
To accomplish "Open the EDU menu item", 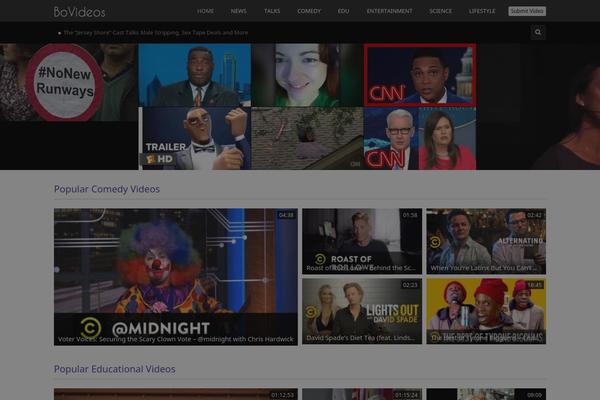I will pyautogui.click(x=343, y=11).
